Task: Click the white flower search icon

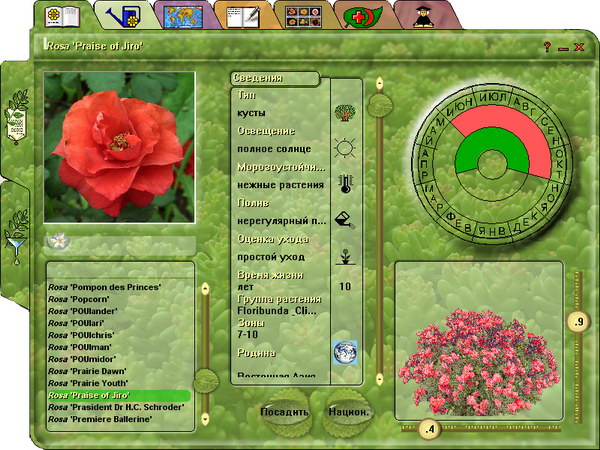Action: 60,241
